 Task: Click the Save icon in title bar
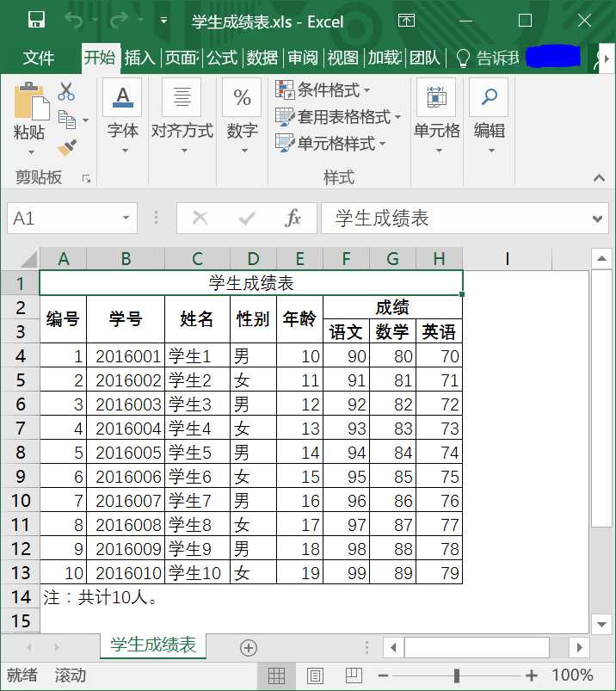point(36,20)
